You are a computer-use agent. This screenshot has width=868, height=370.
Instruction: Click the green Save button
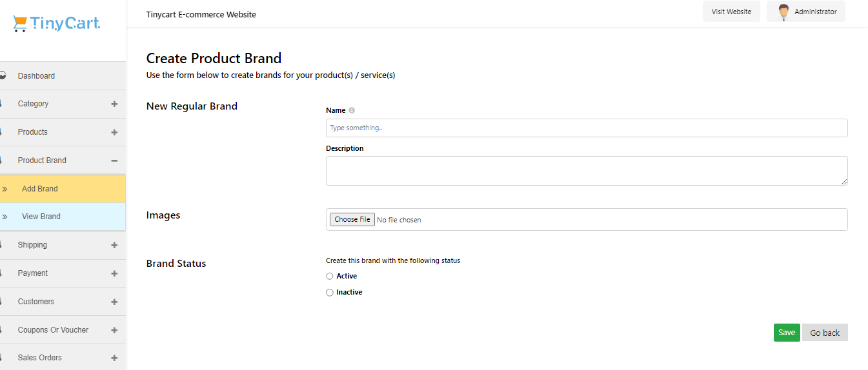pos(787,333)
